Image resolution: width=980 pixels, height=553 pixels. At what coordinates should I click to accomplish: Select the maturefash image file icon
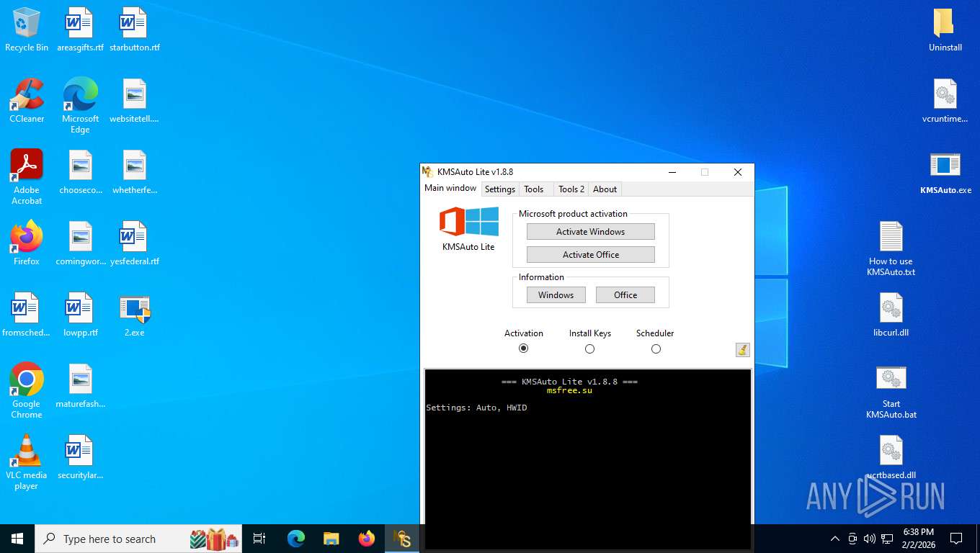(80, 386)
